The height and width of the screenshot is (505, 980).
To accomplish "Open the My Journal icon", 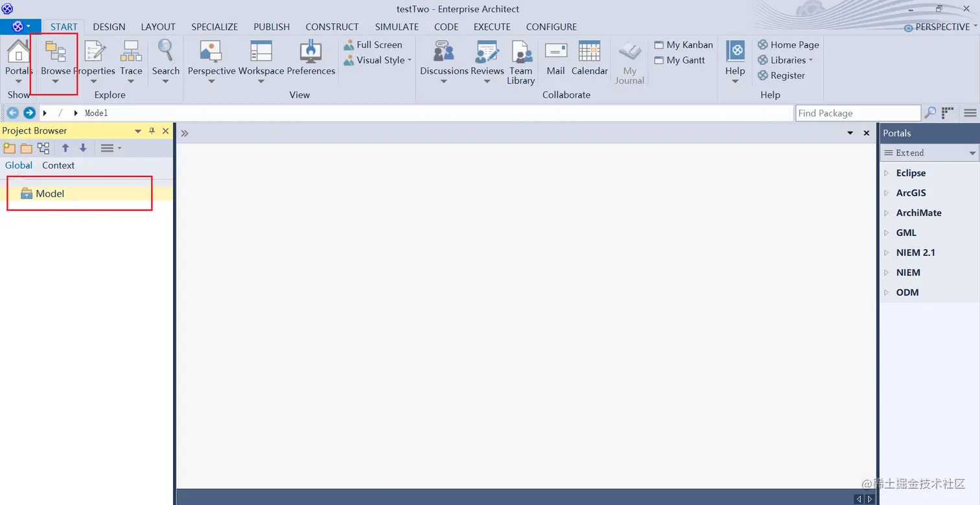I will (x=629, y=52).
